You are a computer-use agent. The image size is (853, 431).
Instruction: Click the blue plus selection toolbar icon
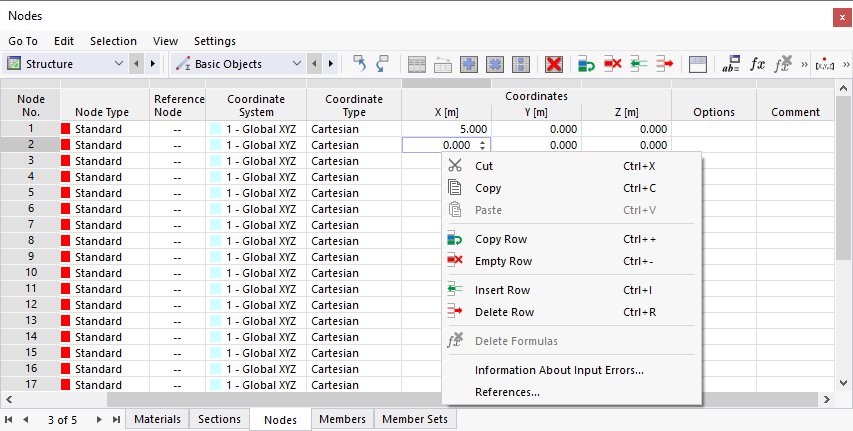pyautogui.click(x=469, y=64)
